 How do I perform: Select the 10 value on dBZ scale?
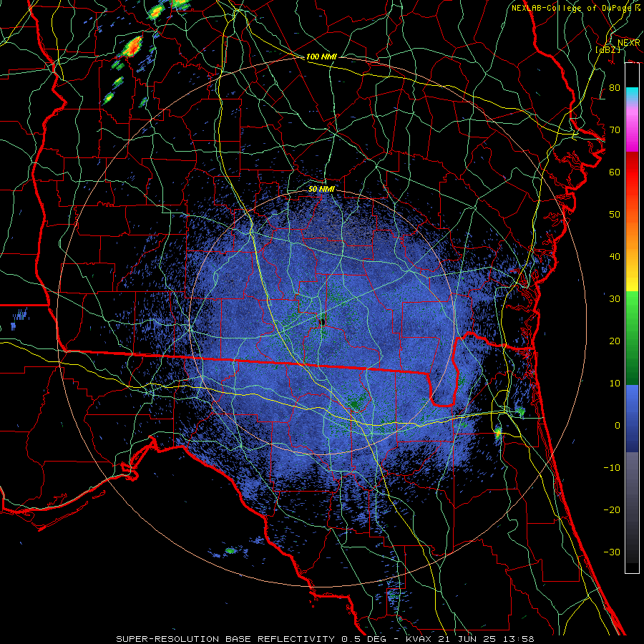tap(615, 384)
